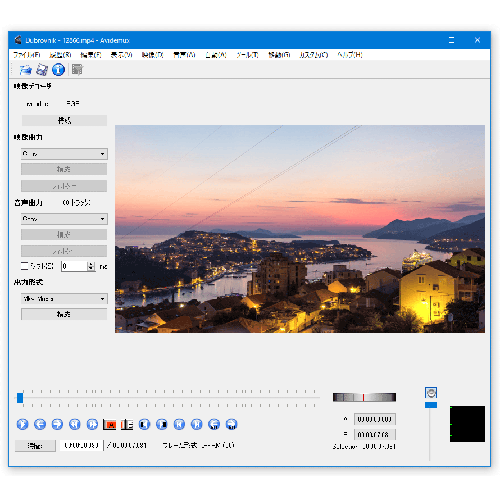The width and height of the screenshot is (500, 500).
Task: Open the ヘルプ(H) menu
Action: [350, 55]
